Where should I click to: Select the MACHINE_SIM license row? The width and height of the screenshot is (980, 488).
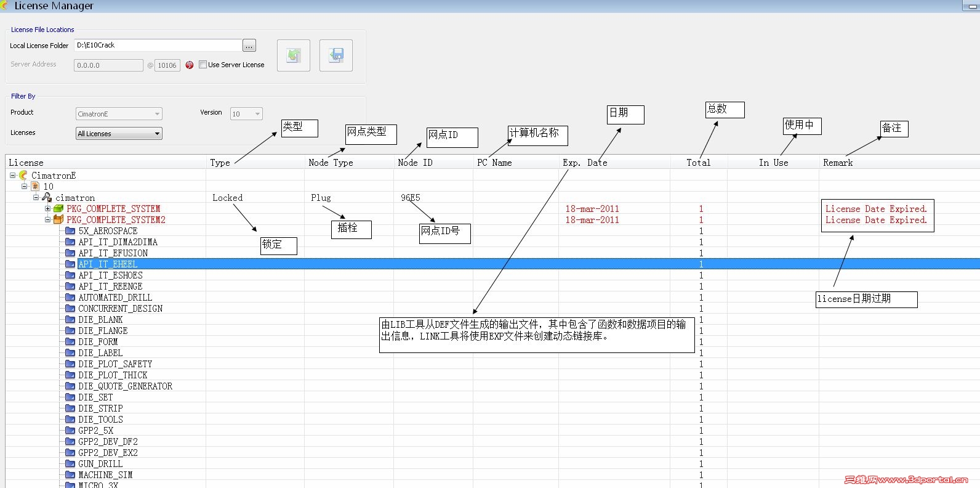492,475
